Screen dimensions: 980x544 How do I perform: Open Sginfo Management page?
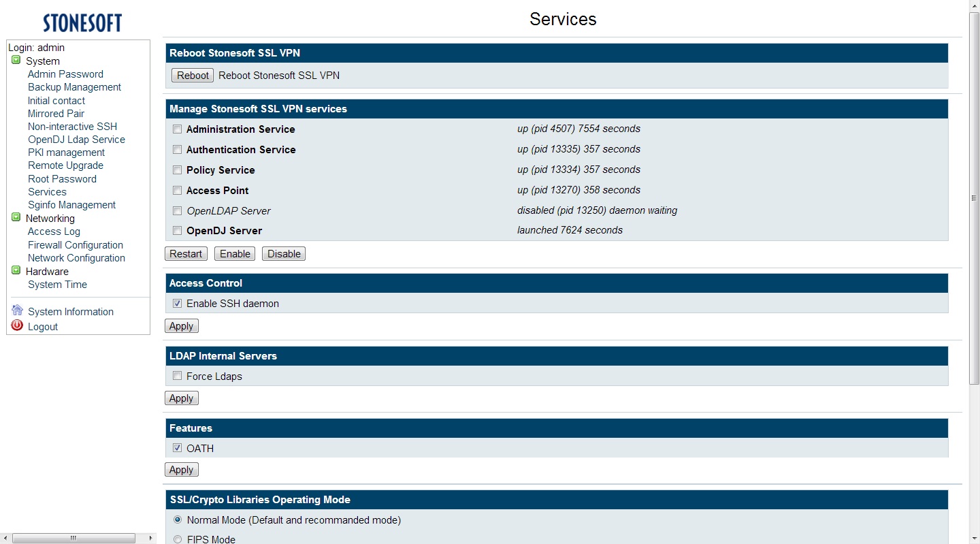pyautogui.click(x=71, y=205)
